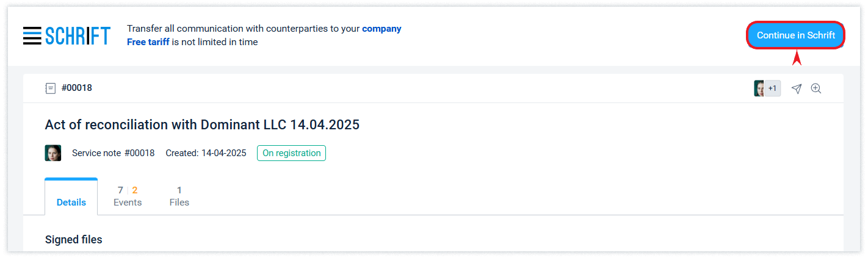Viewport: 868px width, 258px height.
Task: Click the paper plane send icon
Action: pos(796,88)
